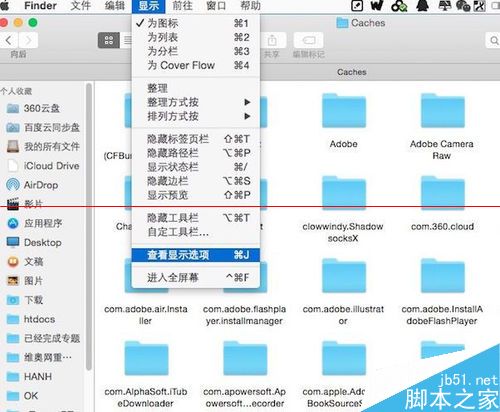
Task: Select com.apowersoft recorder folder
Action: click(x=245, y=359)
